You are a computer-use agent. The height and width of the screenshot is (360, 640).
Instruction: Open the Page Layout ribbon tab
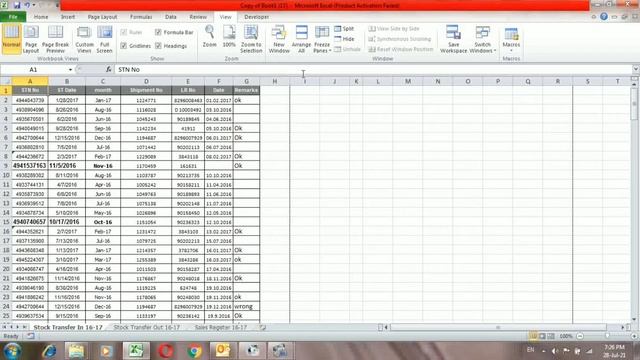[x=102, y=17]
